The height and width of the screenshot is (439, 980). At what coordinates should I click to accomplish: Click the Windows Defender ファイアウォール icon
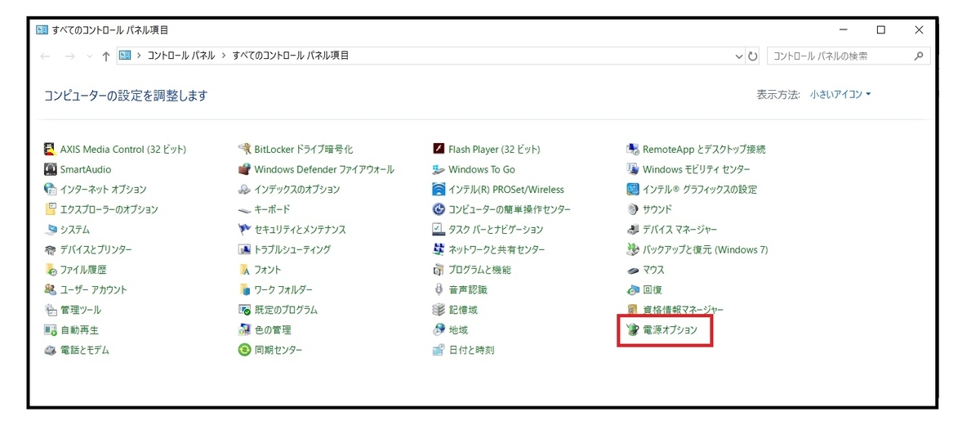click(x=244, y=169)
